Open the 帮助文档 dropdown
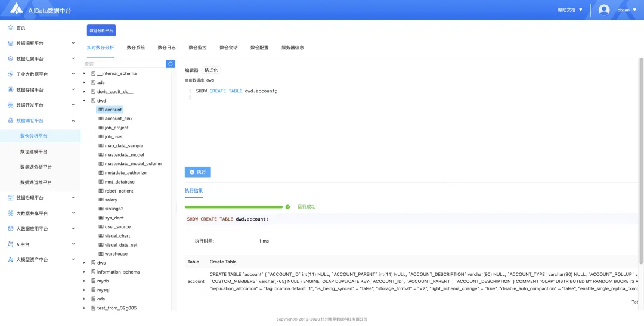This screenshot has width=644, height=326. pyautogui.click(x=570, y=10)
